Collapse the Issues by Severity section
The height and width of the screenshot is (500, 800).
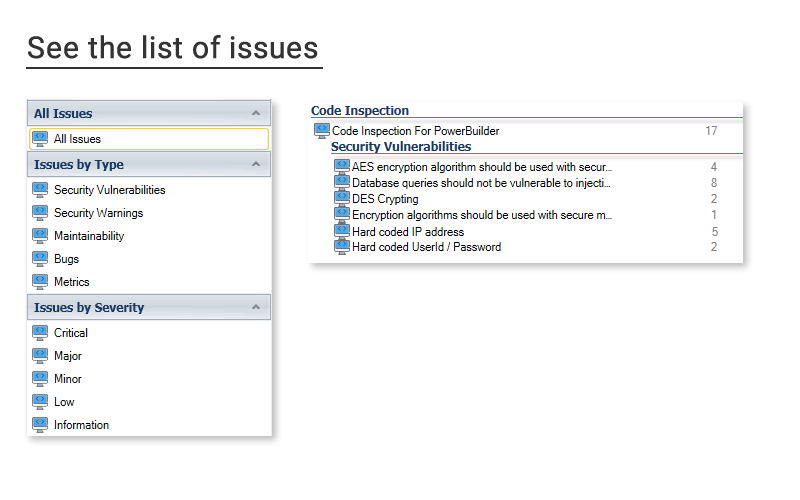click(x=256, y=307)
